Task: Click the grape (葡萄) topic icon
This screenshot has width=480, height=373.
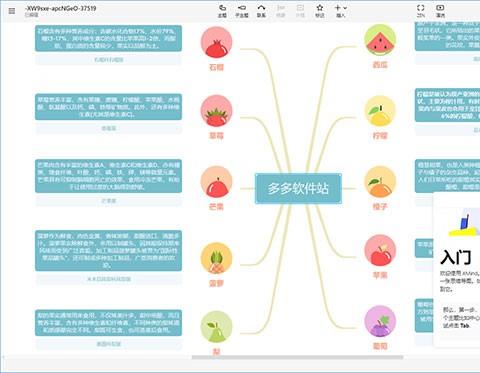Action: click(380, 322)
